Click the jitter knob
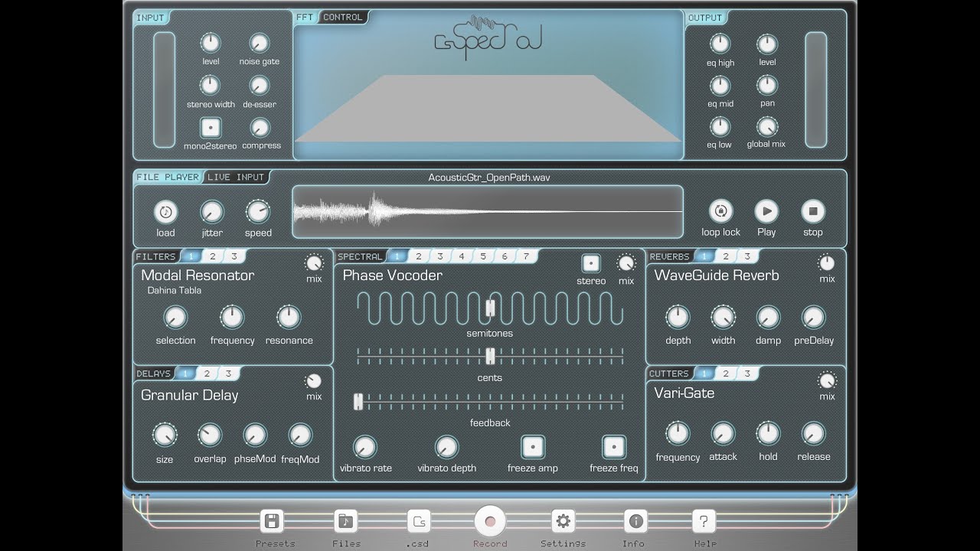Image resolution: width=980 pixels, height=551 pixels. (x=212, y=212)
